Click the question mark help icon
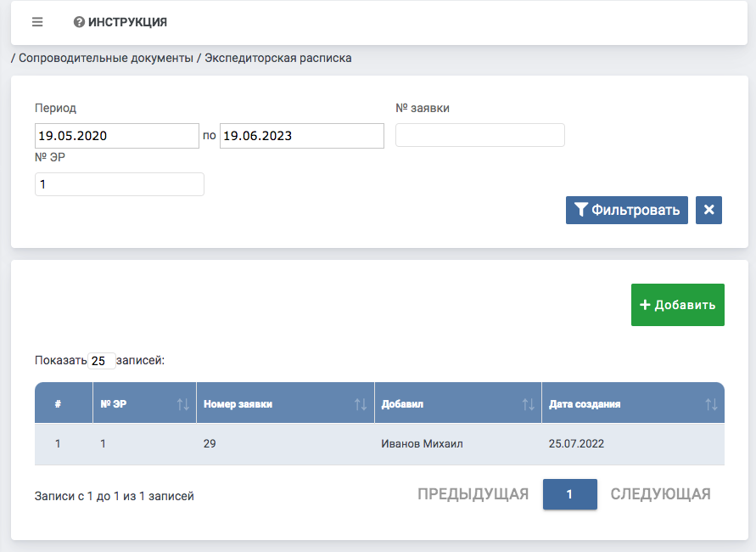The height and width of the screenshot is (552, 756). pos(79,22)
